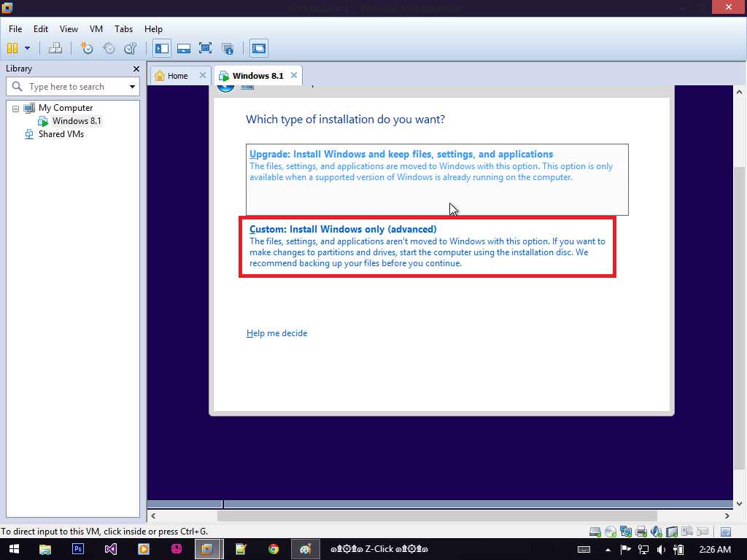Click the Unity mode toolbar icon
Screen dimensions: 747x560
228,48
